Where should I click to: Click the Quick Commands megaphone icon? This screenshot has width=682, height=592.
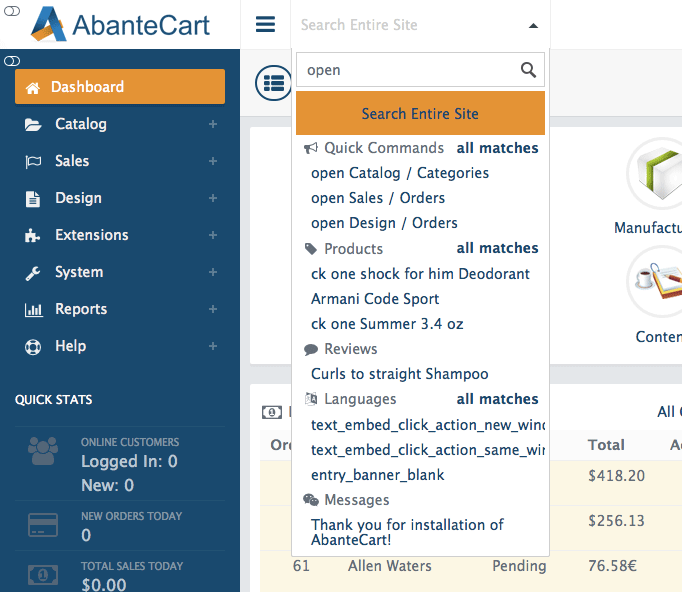click(x=311, y=148)
